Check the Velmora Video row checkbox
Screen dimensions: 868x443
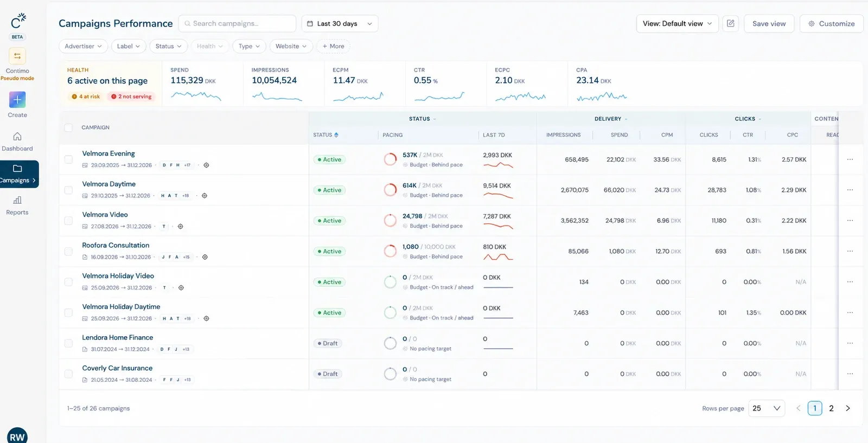(68, 221)
